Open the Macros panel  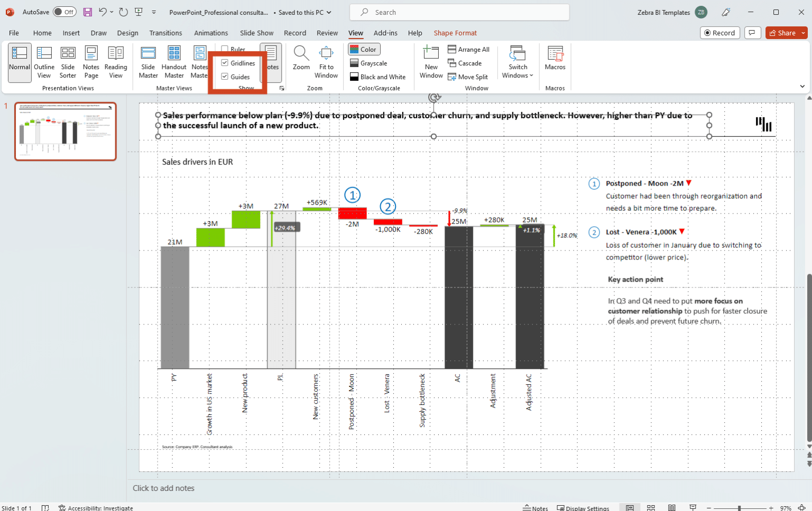[x=555, y=61]
